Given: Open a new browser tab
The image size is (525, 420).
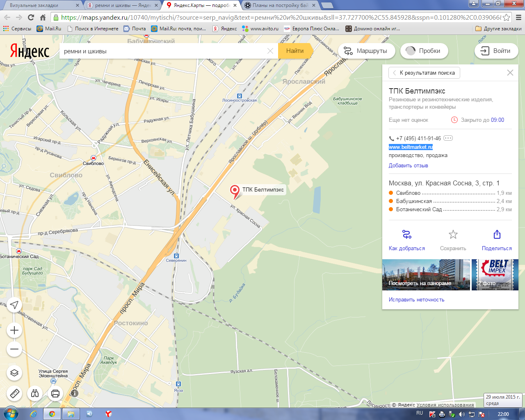Looking at the screenshot, I should [327, 5].
